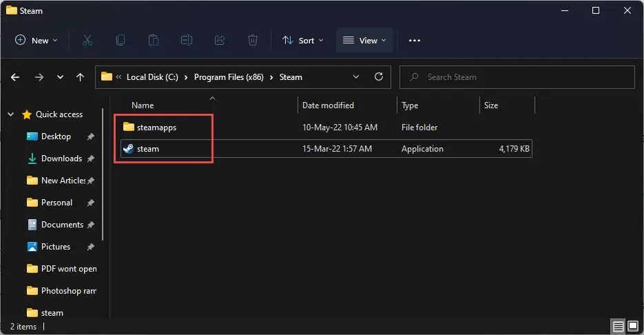
Task: Open the See more ellipsis menu
Action: pyautogui.click(x=415, y=40)
